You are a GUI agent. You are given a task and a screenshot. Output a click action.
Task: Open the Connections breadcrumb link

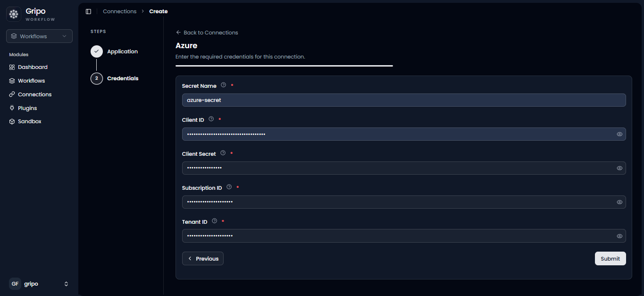(120, 11)
